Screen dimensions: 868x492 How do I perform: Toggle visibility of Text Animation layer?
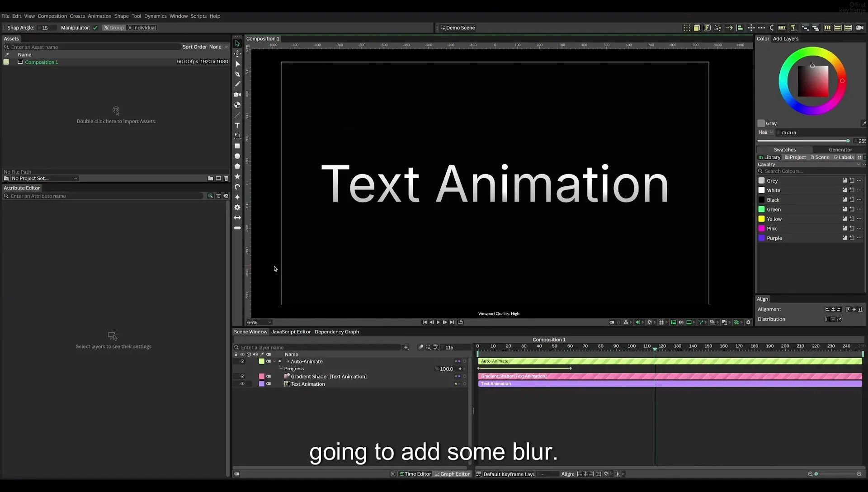(242, 384)
